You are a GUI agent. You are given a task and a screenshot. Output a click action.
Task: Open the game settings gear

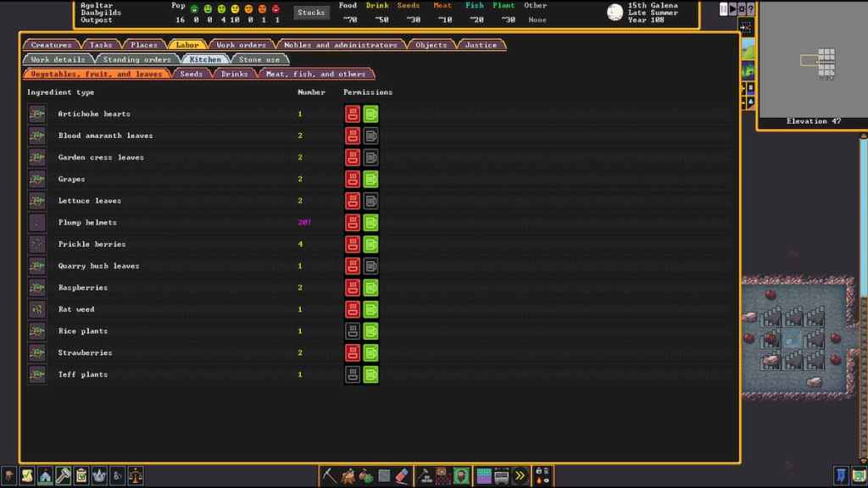pos(742,8)
